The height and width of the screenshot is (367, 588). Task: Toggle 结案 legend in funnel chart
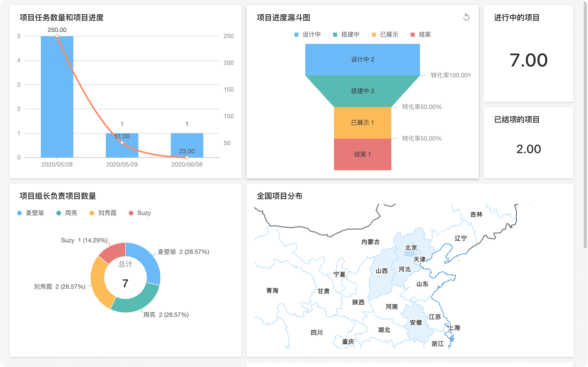[x=421, y=35]
